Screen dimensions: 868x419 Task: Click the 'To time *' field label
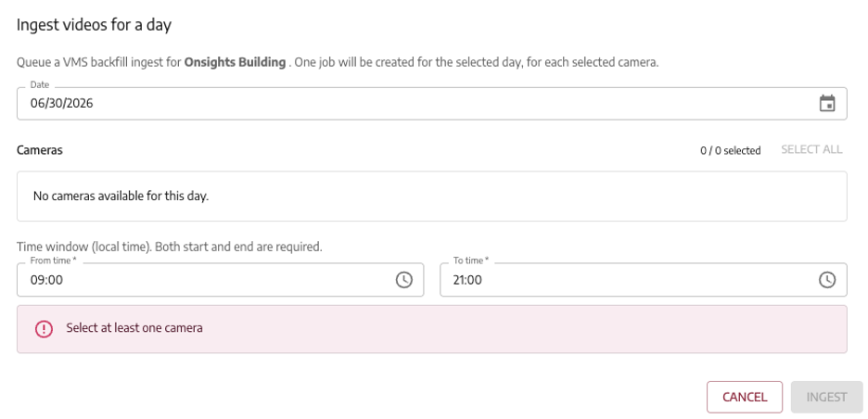[x=471, y=260]
